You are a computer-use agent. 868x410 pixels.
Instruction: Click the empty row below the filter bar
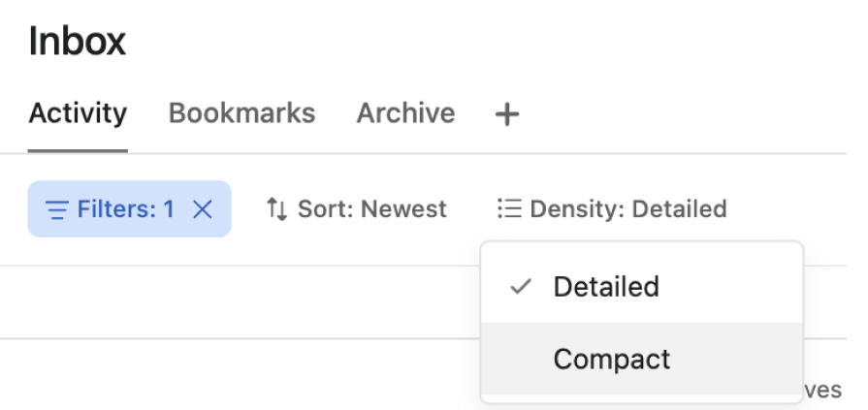[242, 302]
